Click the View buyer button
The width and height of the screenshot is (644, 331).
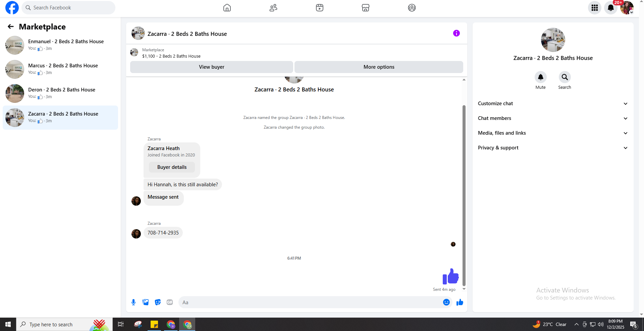(x=212, y=67)
